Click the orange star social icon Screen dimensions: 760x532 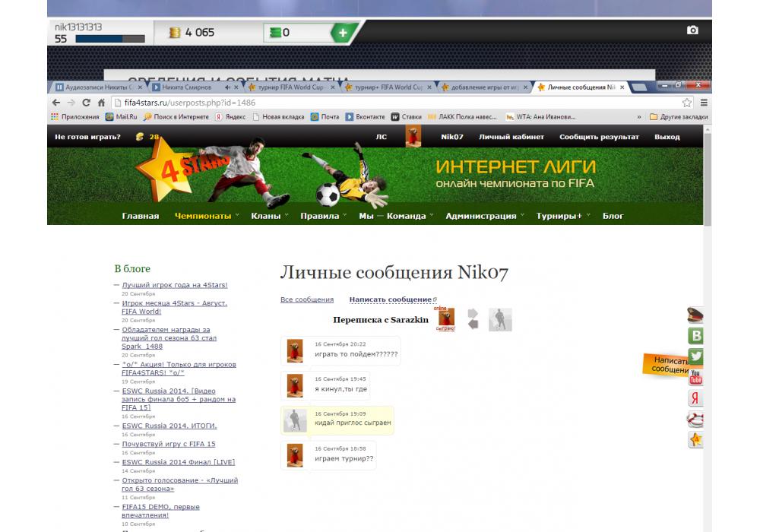point(695,439)
